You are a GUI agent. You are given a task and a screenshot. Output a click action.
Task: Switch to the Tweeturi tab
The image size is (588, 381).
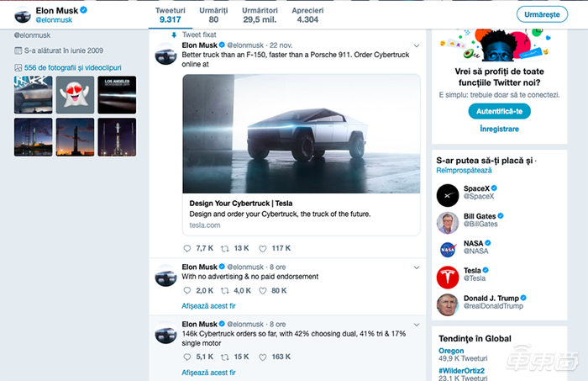(x=171, y=15)
